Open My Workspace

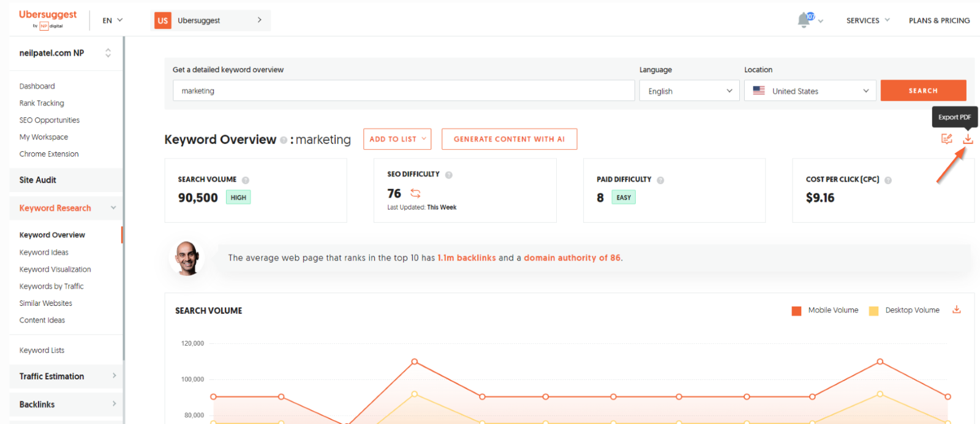tap(43, 137)
